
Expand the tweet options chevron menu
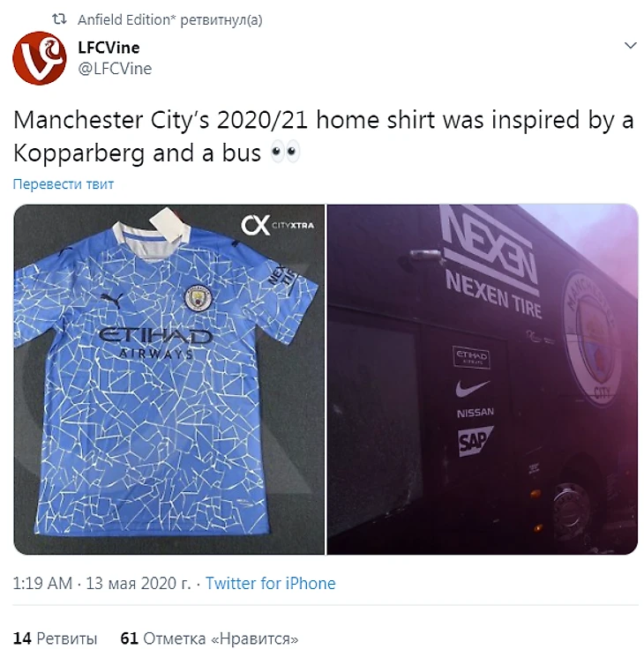630,45
